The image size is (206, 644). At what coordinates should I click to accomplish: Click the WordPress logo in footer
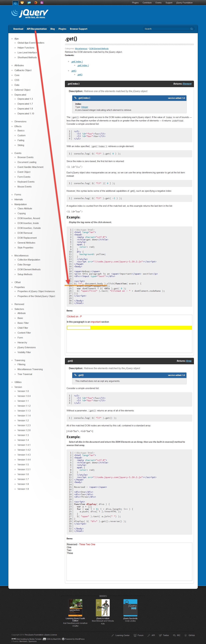click(63, 639)
